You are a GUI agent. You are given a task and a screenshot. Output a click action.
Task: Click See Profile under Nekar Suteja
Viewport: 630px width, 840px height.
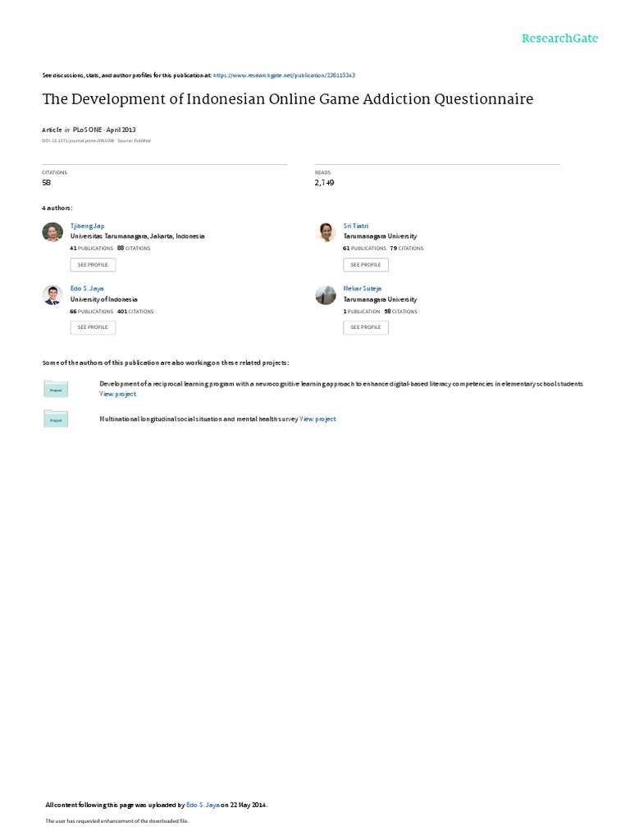[366, 327]
